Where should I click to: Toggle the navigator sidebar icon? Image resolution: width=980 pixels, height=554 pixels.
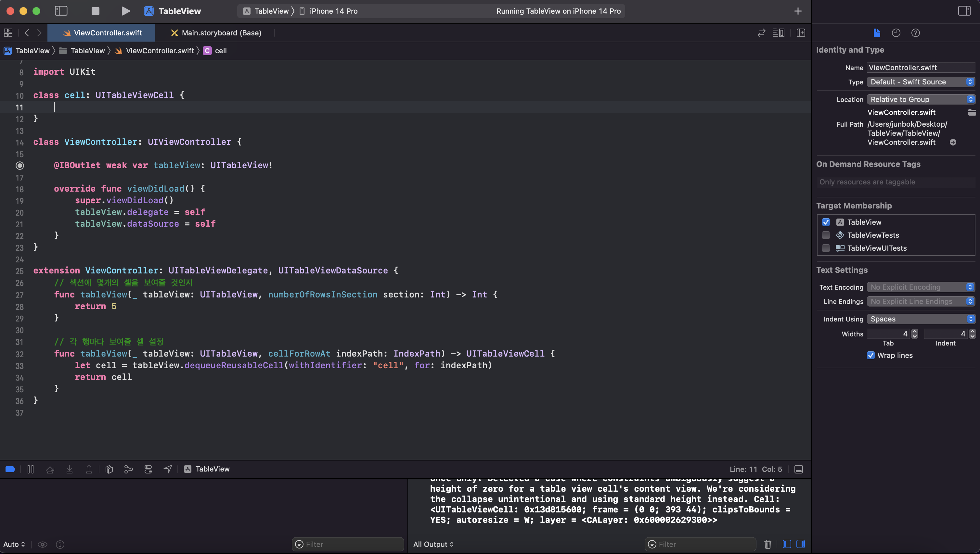61,11
